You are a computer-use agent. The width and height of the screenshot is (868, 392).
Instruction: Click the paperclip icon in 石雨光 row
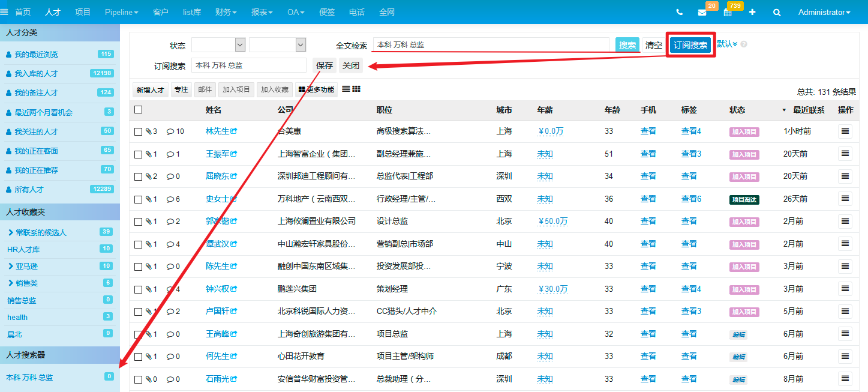click(x=149, y=379)
